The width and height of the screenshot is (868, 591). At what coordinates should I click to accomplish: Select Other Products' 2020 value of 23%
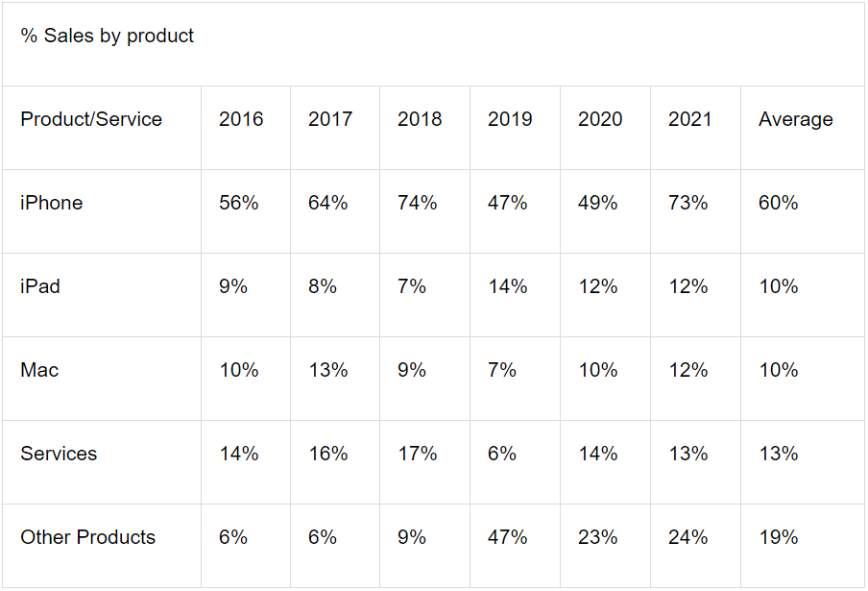(598, 538)
